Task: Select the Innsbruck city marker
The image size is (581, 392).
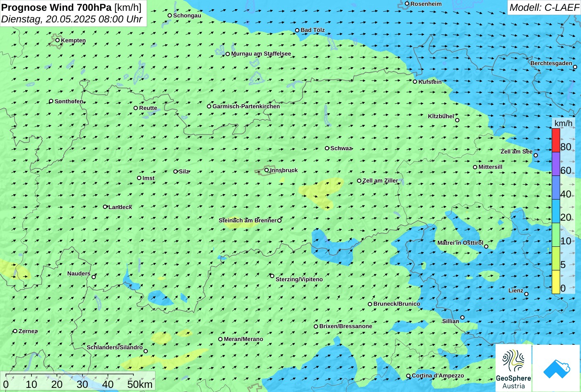Action: 266,170
